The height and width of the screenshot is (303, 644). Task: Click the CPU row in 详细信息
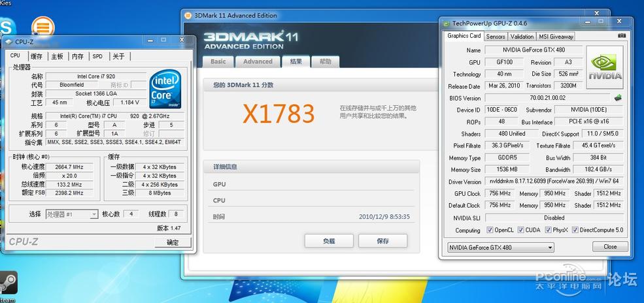tap(311, 200)
